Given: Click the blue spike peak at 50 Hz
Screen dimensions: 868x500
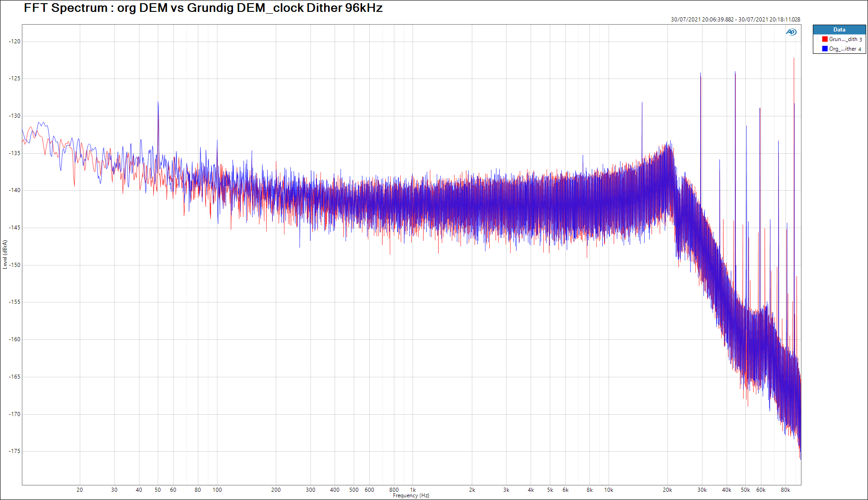Looking at the screenshot, I should coord(158,103).
